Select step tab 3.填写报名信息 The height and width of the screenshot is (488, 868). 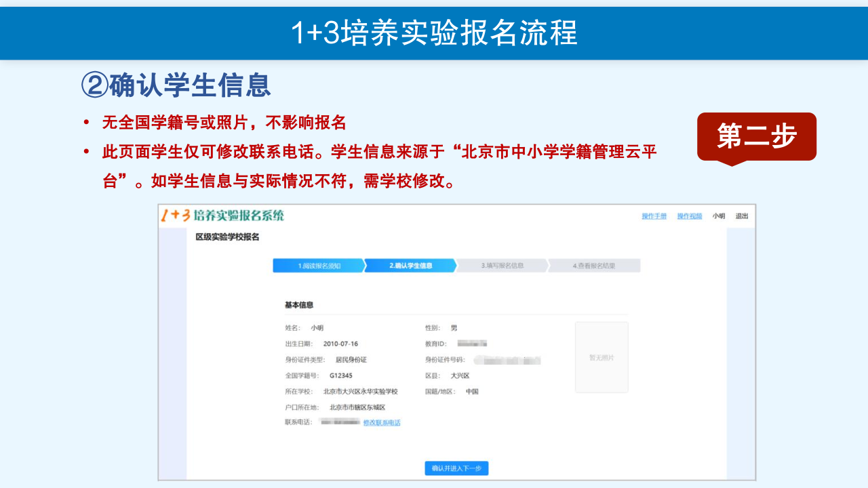point(502,266)
